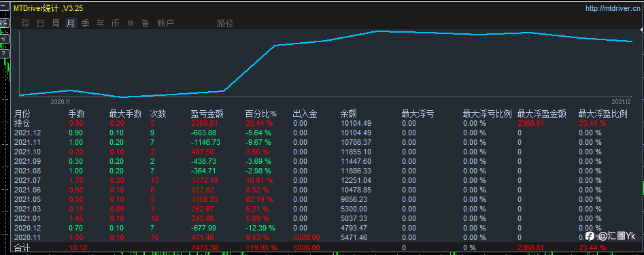This screenshot has height=255, width=644.
Task: Click the 最大浮盈金额 column header
Action: pos(542,114)
